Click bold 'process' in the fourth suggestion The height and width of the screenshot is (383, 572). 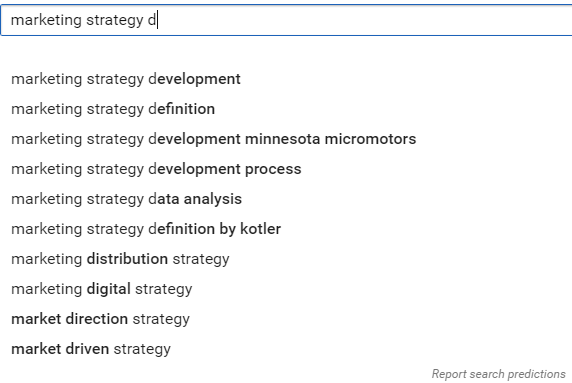pos(273,170)
